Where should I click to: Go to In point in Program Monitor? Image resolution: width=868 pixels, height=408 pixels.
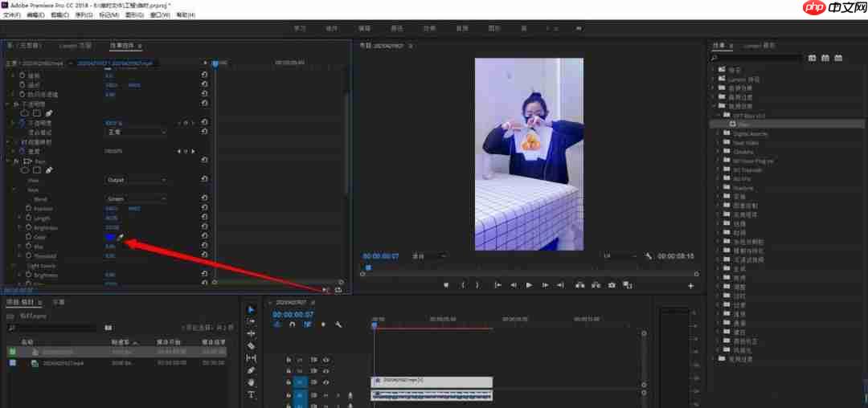coord(497,285)
